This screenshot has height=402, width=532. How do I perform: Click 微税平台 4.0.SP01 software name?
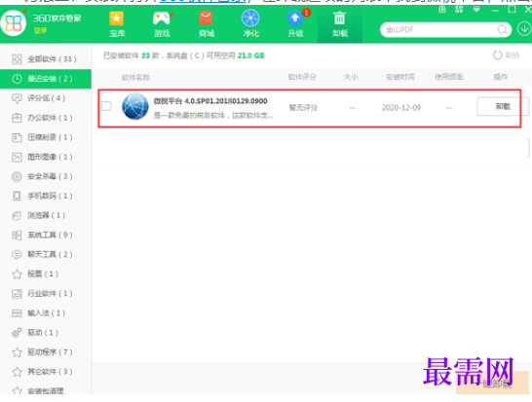(x=210, y=101)
